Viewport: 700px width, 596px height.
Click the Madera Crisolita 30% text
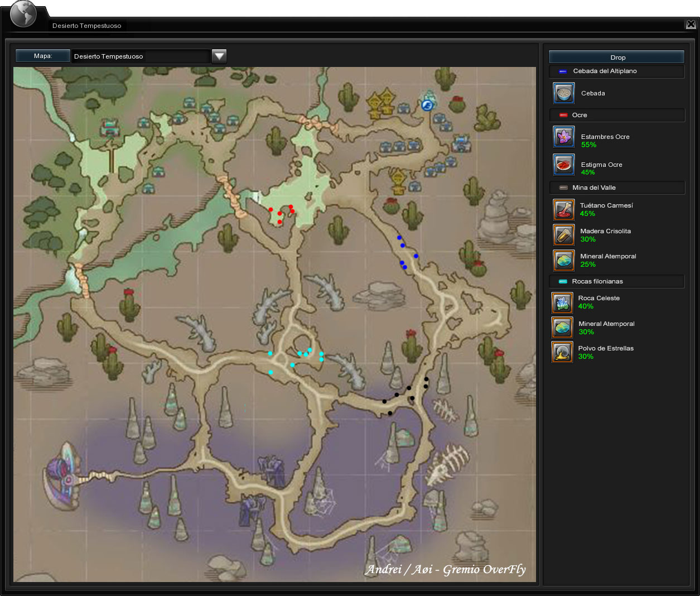coord(605,235)
